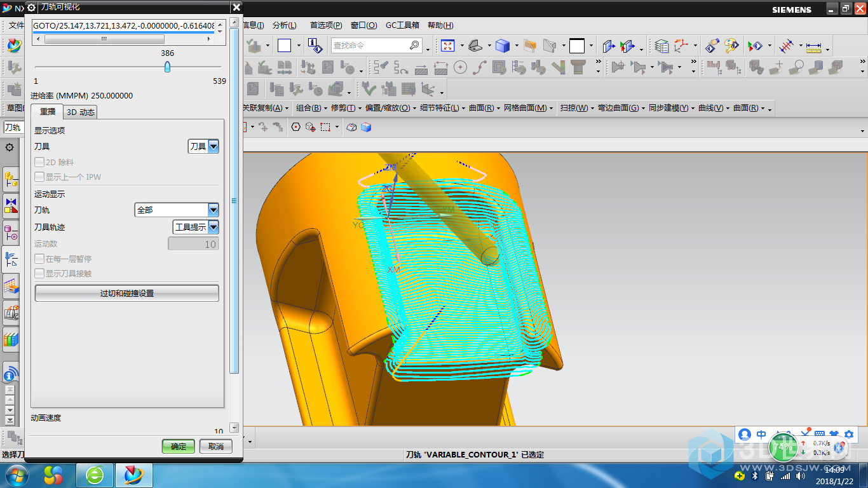
Task: Click the binoculars search icon in command finder
Action: coord(414,46)
